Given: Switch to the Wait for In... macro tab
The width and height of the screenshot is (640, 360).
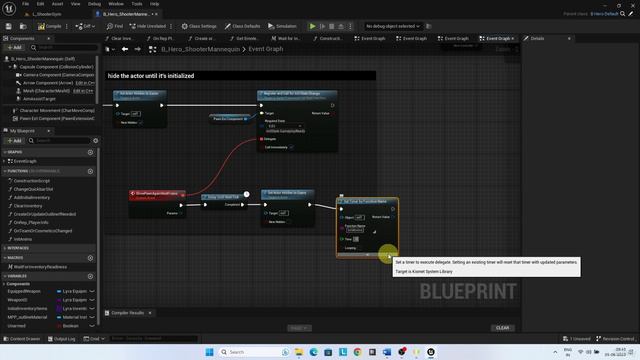Looking at the screenshot, I should [286, 38].
